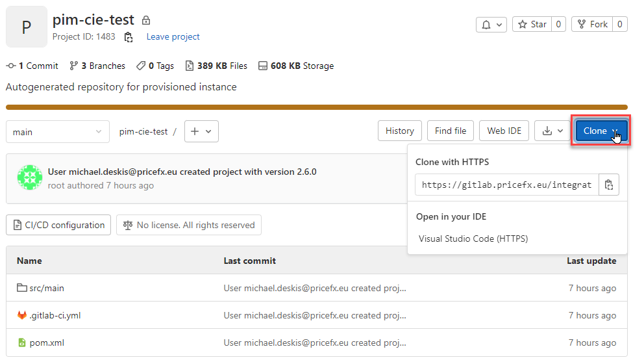Click the root author link
Screen dimensions: 644x362
pyautogui.click(x=56, y=185)
